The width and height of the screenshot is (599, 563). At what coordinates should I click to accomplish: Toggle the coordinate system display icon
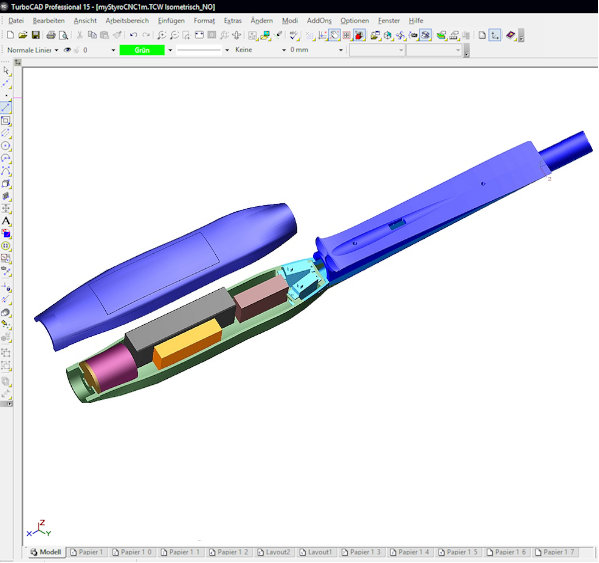495,35
